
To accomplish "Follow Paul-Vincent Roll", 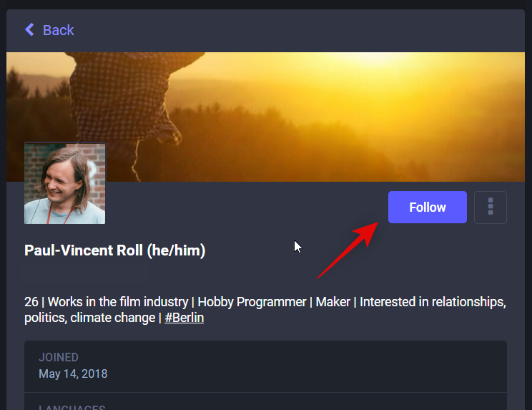I will 427,208.
